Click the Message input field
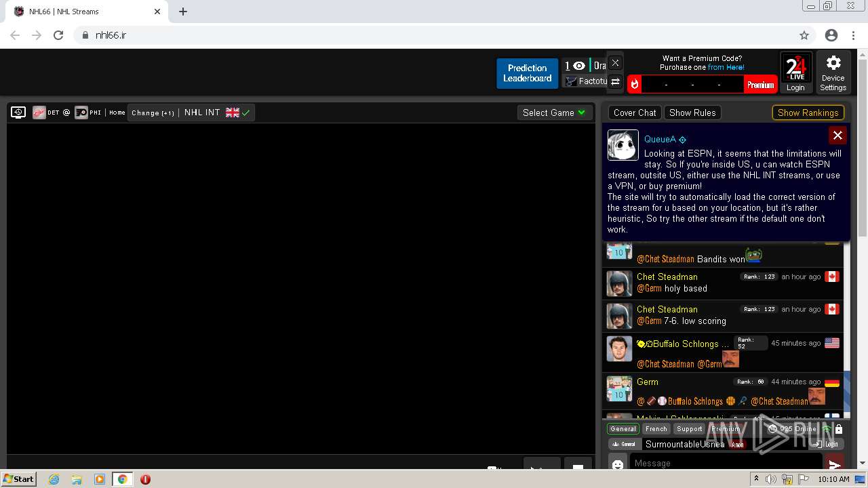The width and height of the screenshot is (868, 488). click(x=726, y=463)
